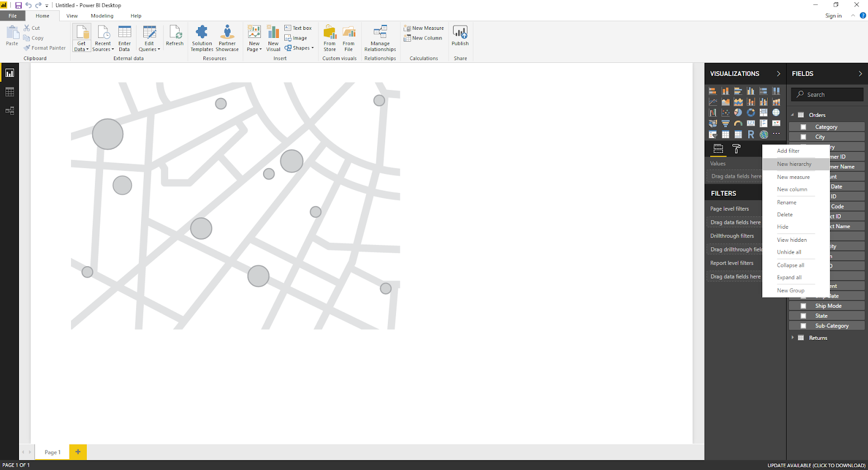Open the Format paint roller pane
868x470 pixels.
pyautogui.click(x=736, y=149)
